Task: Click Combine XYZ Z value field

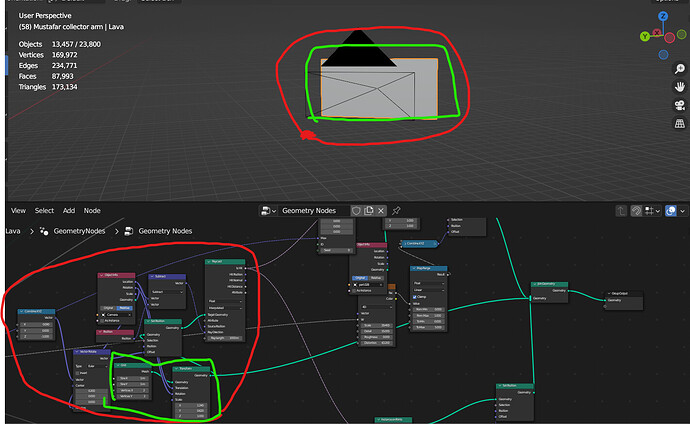Action: (37, 336)
